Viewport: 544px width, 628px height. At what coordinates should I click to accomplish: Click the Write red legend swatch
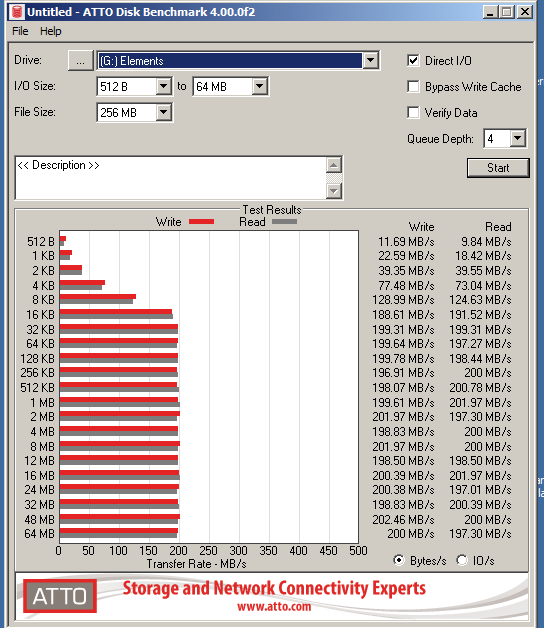201,221
